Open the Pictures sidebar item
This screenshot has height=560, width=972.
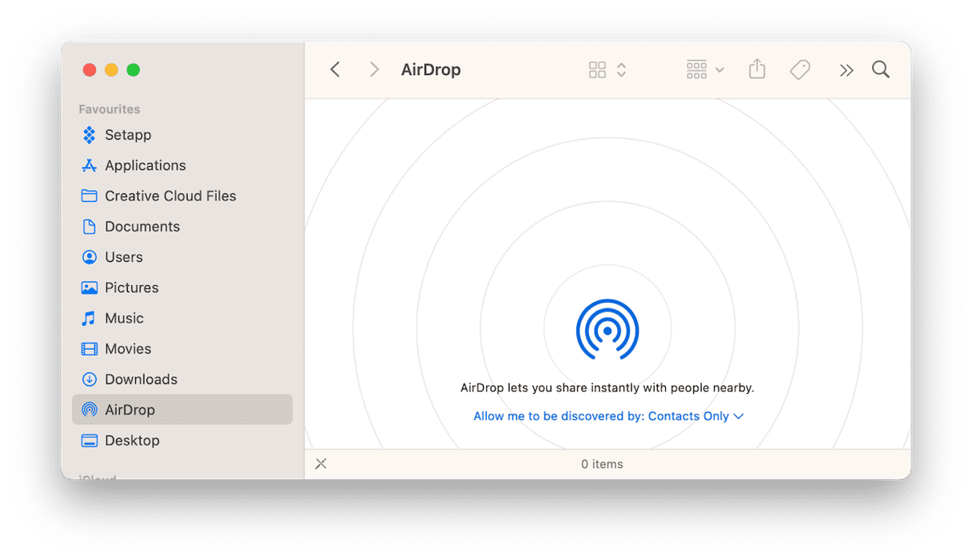pyautogui.click(x=131, y=288)
